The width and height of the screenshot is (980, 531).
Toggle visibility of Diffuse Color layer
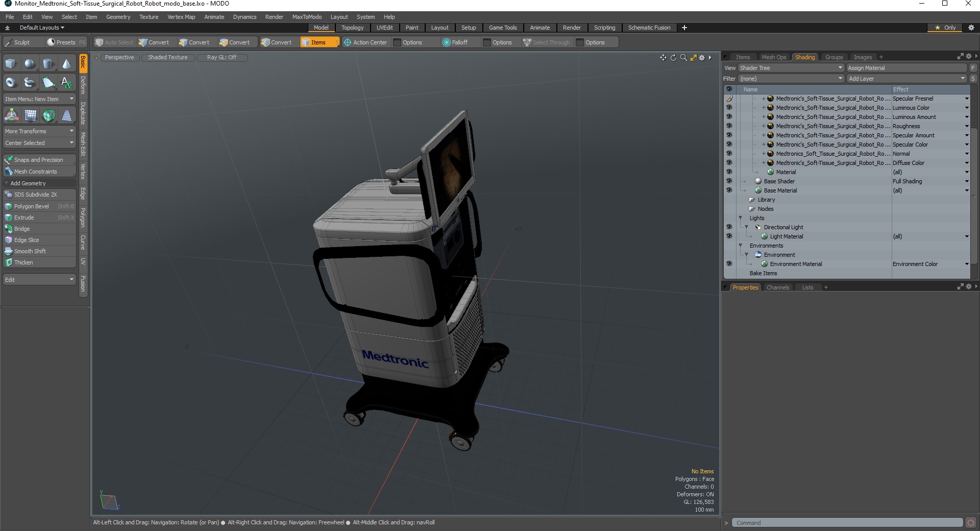(729, 163)
